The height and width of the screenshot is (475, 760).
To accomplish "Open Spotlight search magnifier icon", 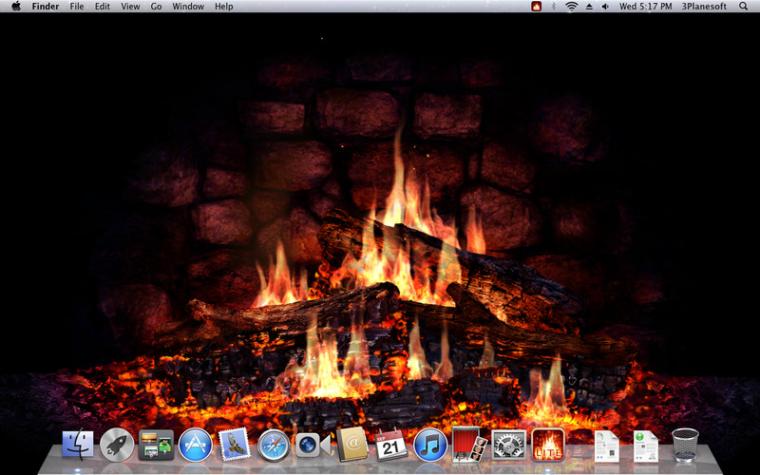I will pos(743,6).
